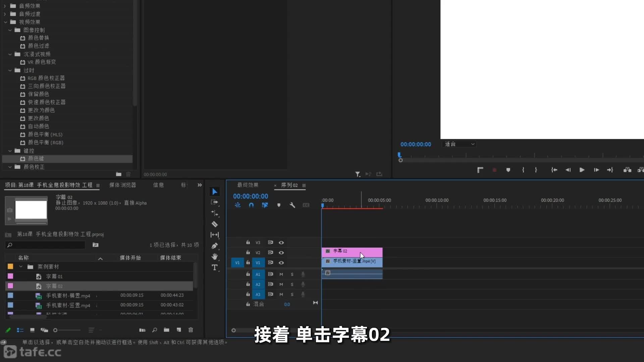Collapse the 沉浸式视频 folder

click(x=10, y=54)
